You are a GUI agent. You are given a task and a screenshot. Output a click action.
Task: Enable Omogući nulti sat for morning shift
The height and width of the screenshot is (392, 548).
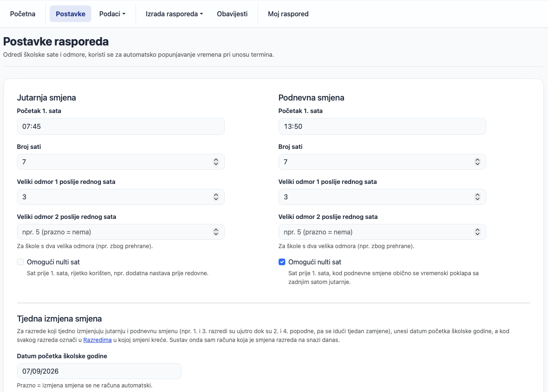20,262
